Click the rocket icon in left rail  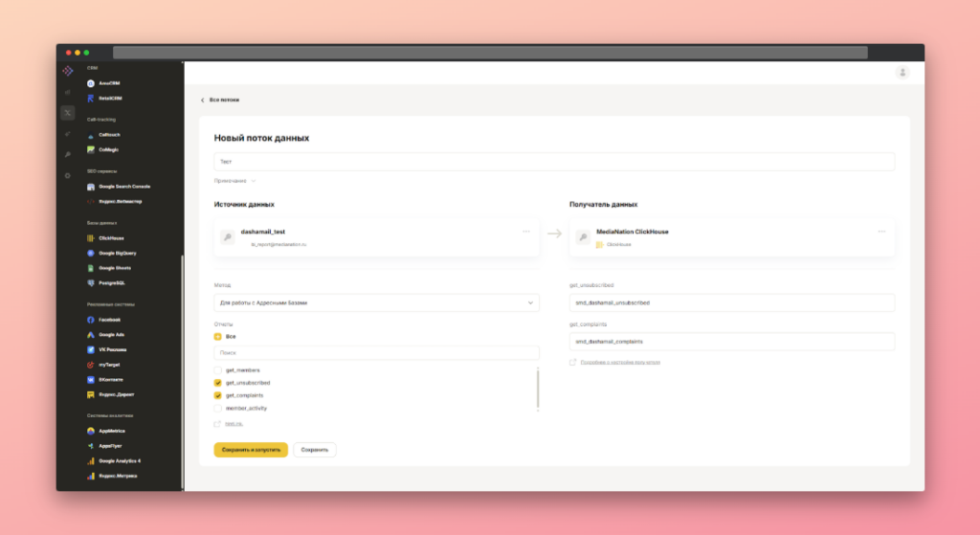coord(68,134)
